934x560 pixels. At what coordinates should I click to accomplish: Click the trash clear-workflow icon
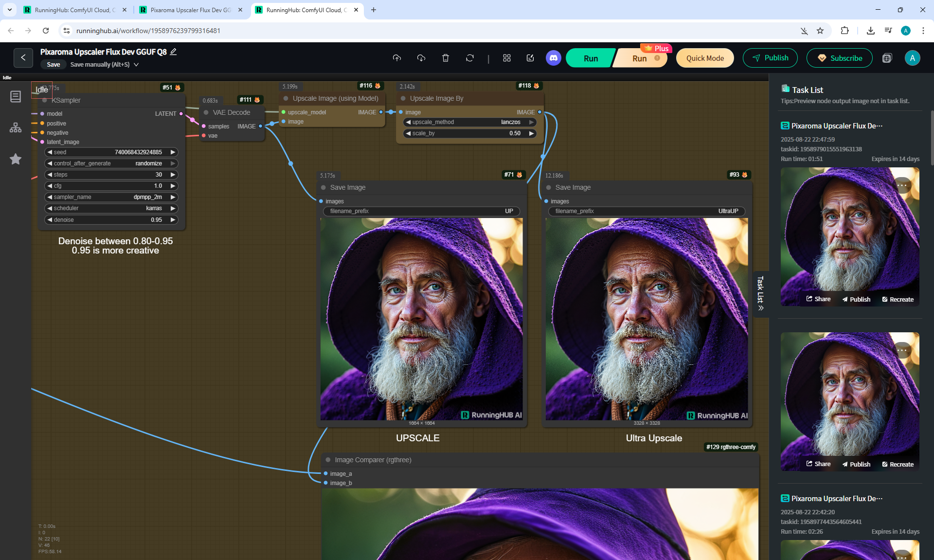(x=445, y=58)
